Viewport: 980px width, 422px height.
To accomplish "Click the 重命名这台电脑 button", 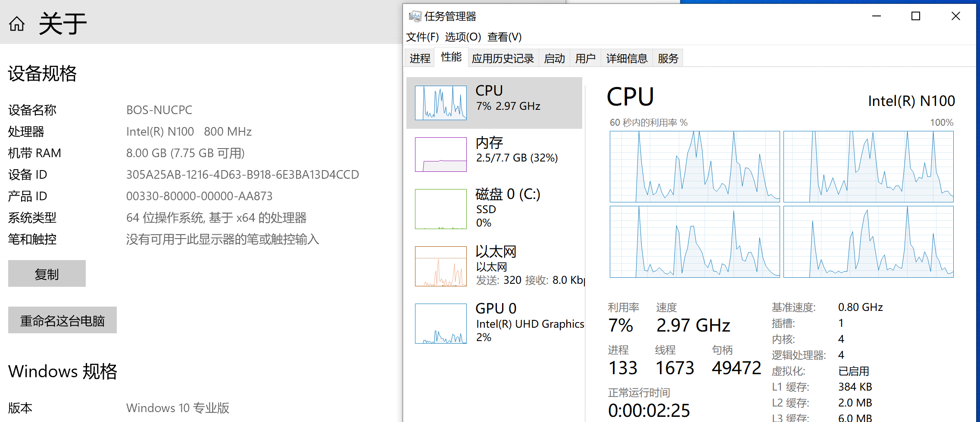I will pos(62,320).
